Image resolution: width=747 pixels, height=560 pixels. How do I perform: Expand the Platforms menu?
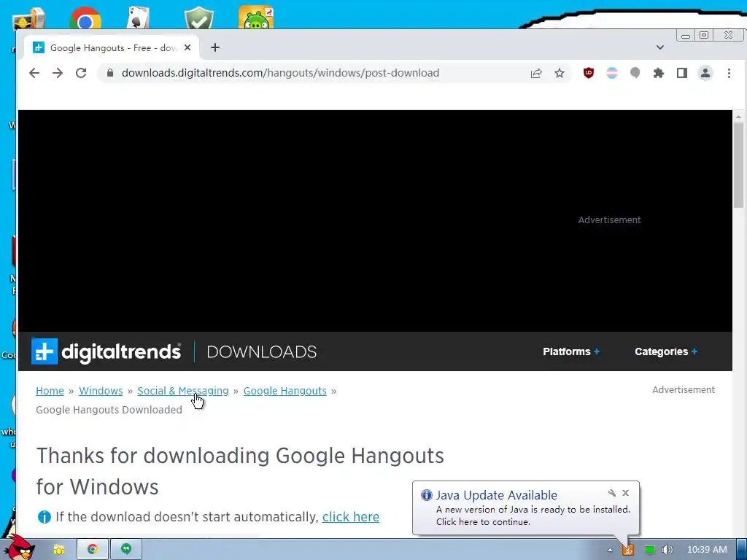pos(570,351)
